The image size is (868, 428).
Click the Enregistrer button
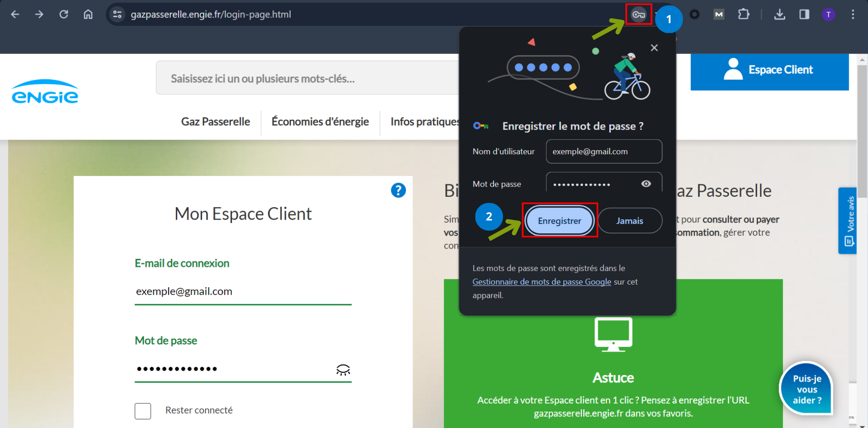(x=559, y=221)
